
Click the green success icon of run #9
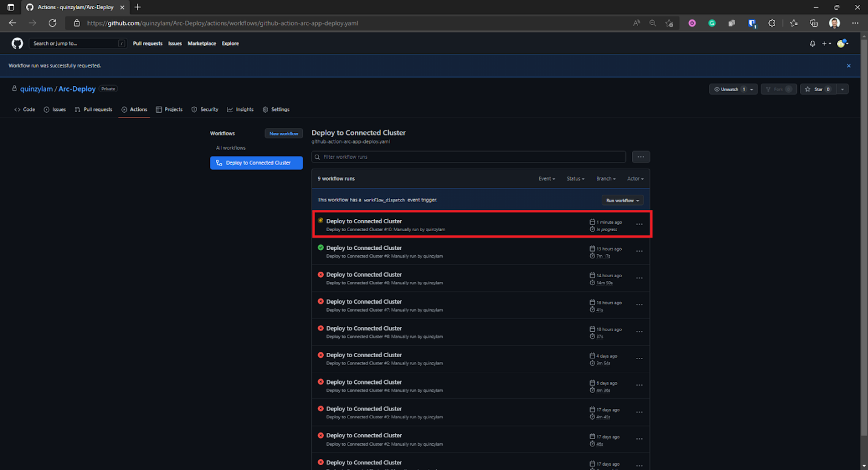[x=321, y=247]
